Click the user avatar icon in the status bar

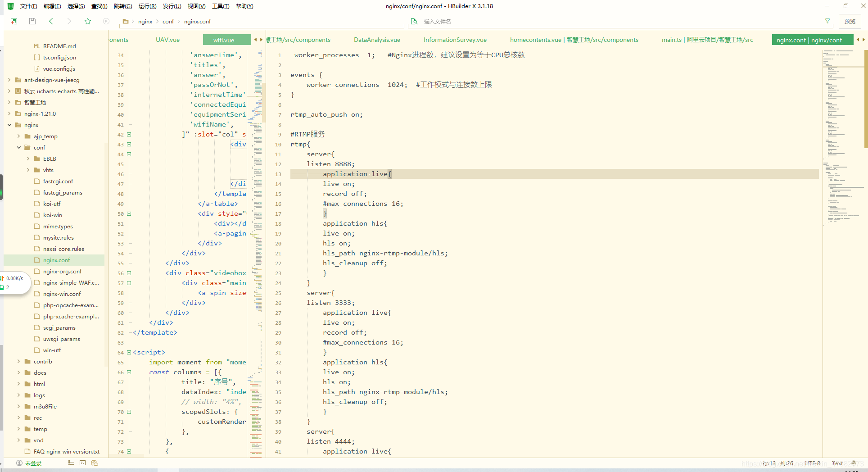(x=19, y=463)
